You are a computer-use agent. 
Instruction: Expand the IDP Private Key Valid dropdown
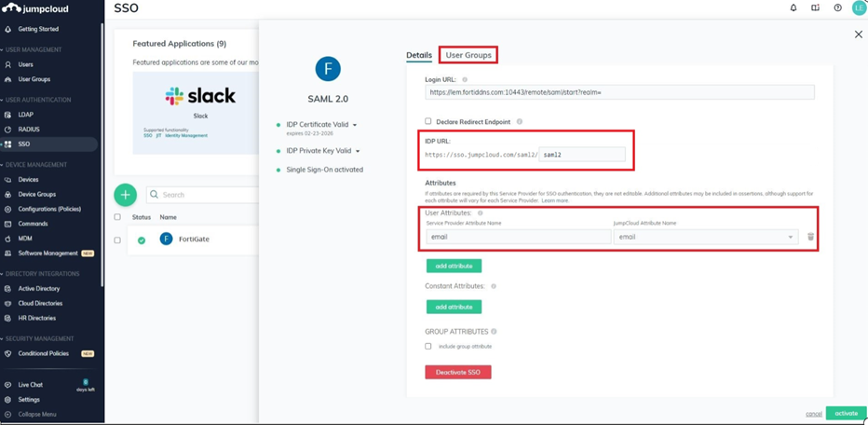[x=358, y=151]
